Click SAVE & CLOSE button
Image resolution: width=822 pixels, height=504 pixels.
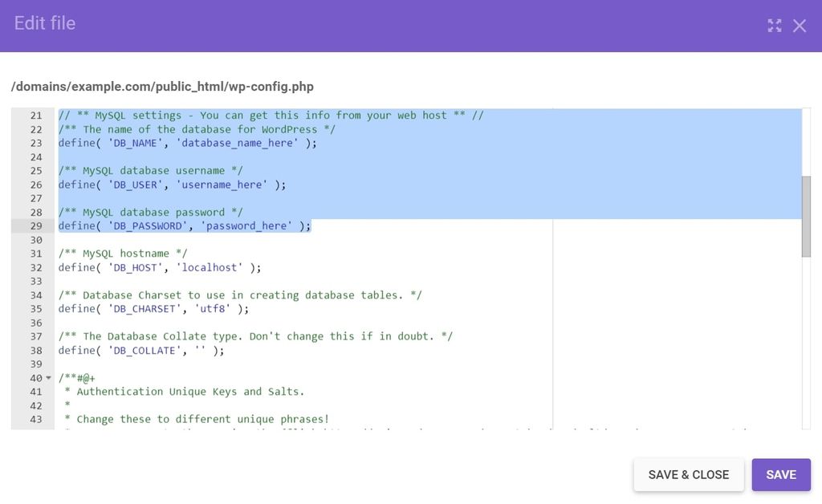click(688, 474)
